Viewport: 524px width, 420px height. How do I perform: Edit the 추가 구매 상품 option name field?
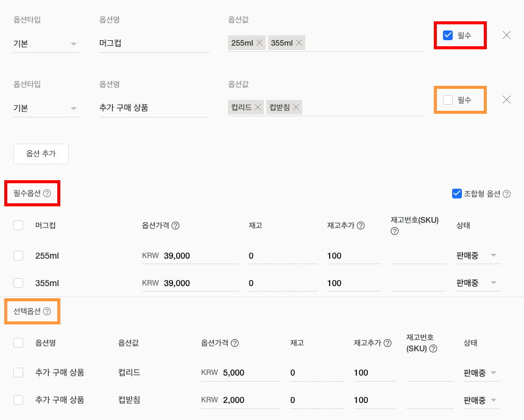pyautogui.click(x=154, y=108)
